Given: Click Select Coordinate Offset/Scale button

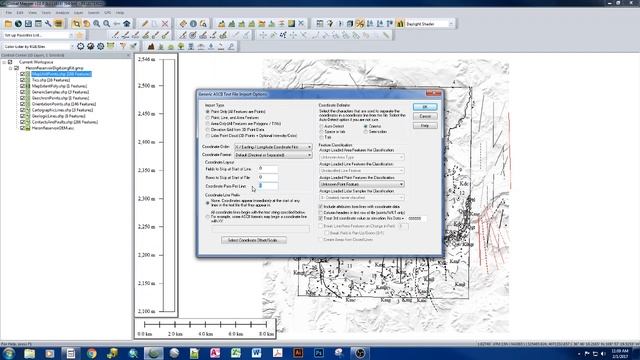Looking at the screenshot, I should (253, 240).
